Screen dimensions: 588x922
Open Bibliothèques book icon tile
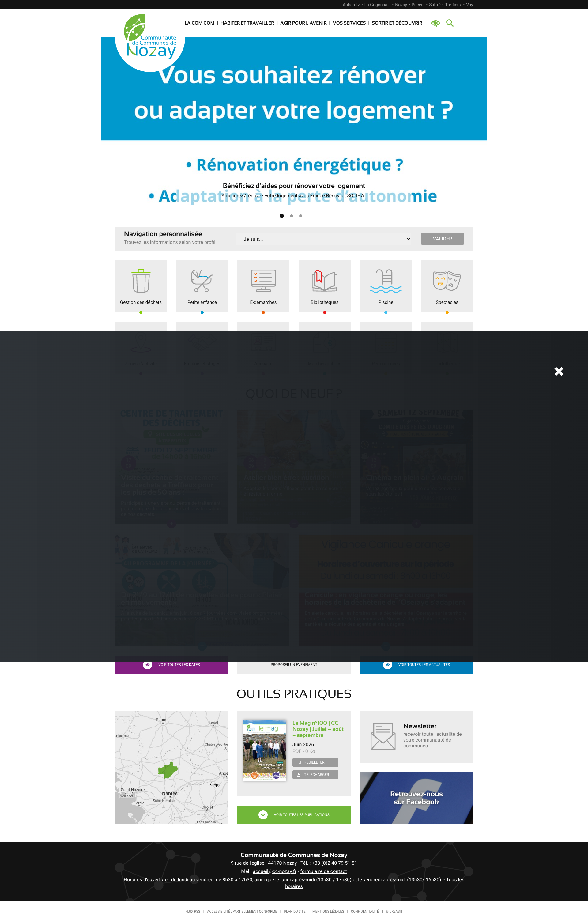coord(325,286)
